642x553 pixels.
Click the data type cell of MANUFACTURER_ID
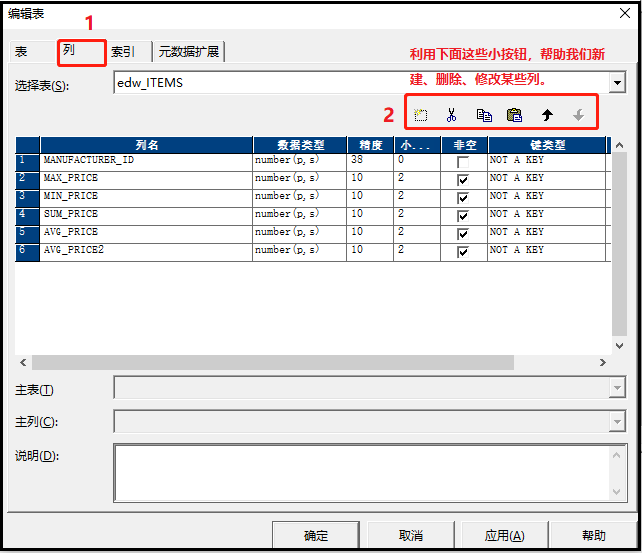point(300,163)
